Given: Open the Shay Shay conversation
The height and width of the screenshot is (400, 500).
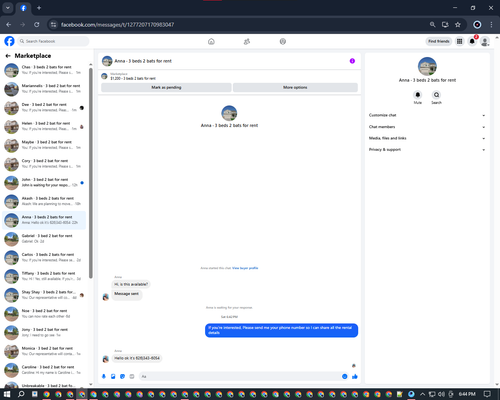Looking at the screenshot, I should [x=44, y=295].
